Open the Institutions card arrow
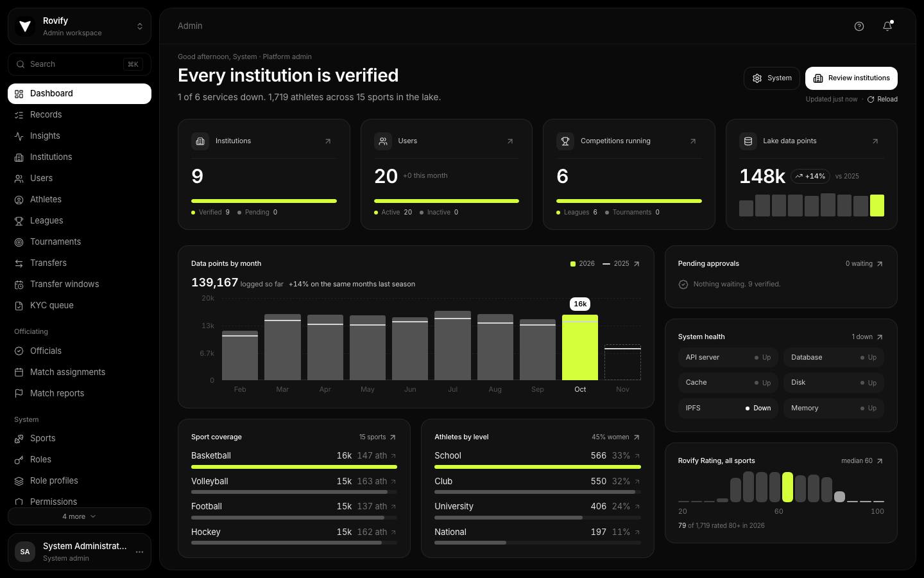This screenshot has height=578, width=924. pyautogui.click(x=328, y=141)
